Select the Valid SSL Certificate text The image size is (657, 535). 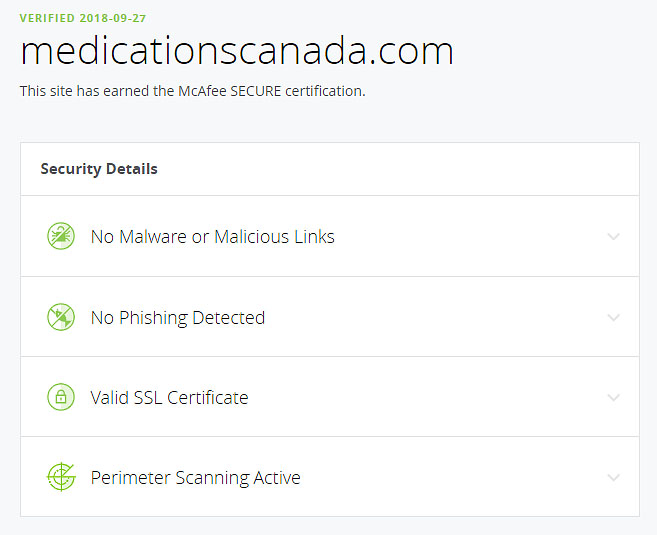pyautogui.click(x=169, y=398)
